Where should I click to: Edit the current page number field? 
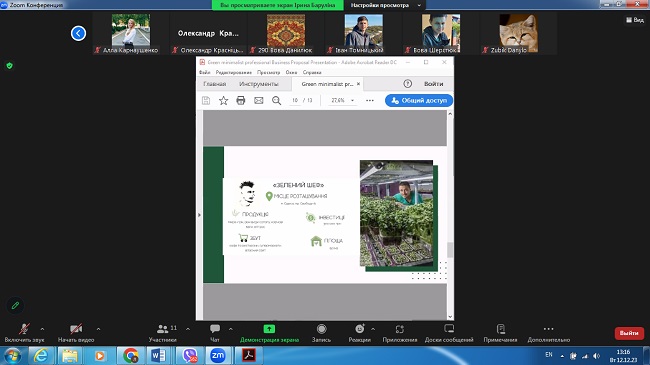point(295,100)
